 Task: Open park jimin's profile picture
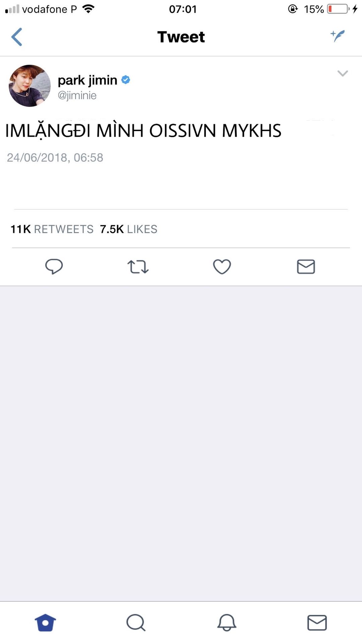click(x=30, y=86)
